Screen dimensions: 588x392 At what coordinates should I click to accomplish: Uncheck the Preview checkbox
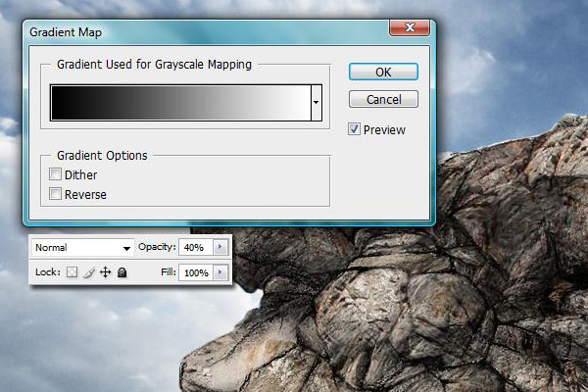tap(354, 129)
